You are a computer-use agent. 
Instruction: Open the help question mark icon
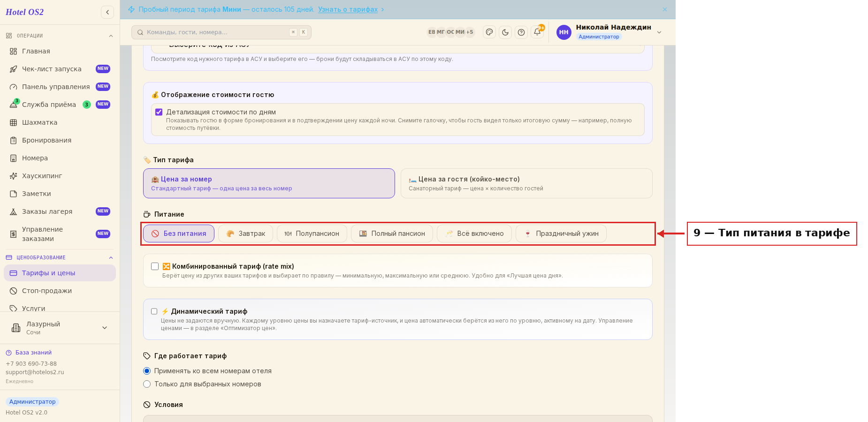(x=521, y=32)
